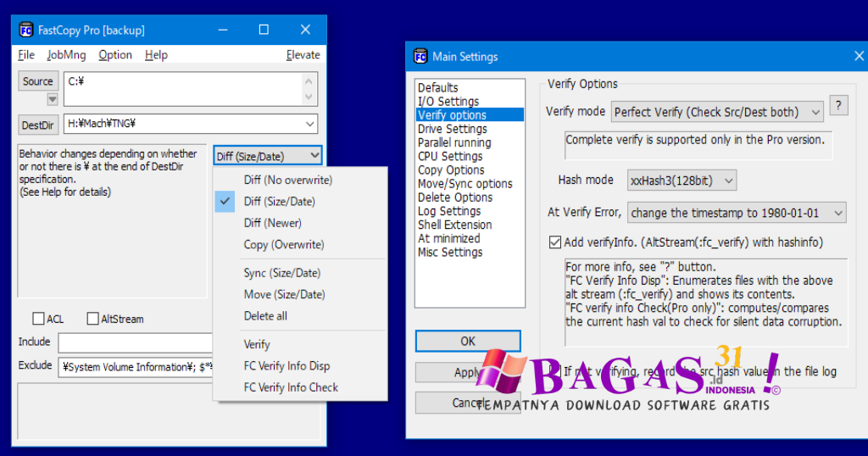The height and width of the screenshot is (456, 868).
Task: Enable the AltStream checkbox
Action: click(x=92, y=319)
